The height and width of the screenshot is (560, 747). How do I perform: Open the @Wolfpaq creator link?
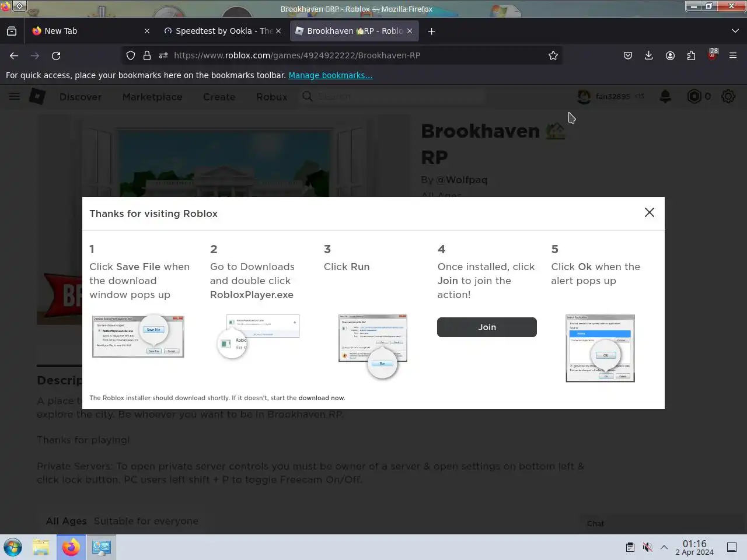(x=462, y=180)
